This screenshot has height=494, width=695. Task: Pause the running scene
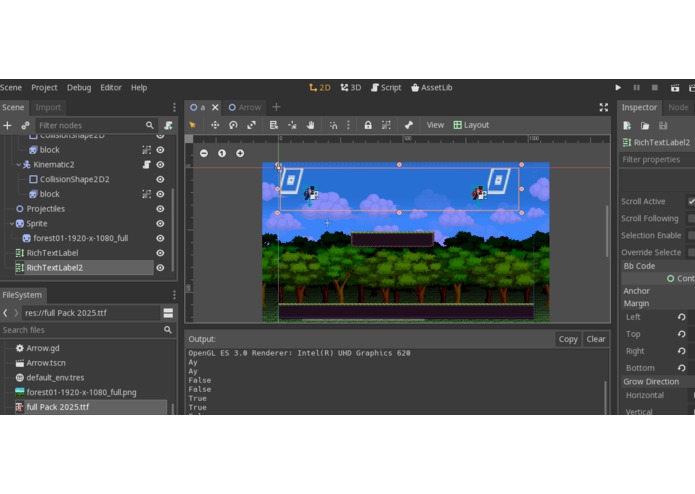(636, 88)
